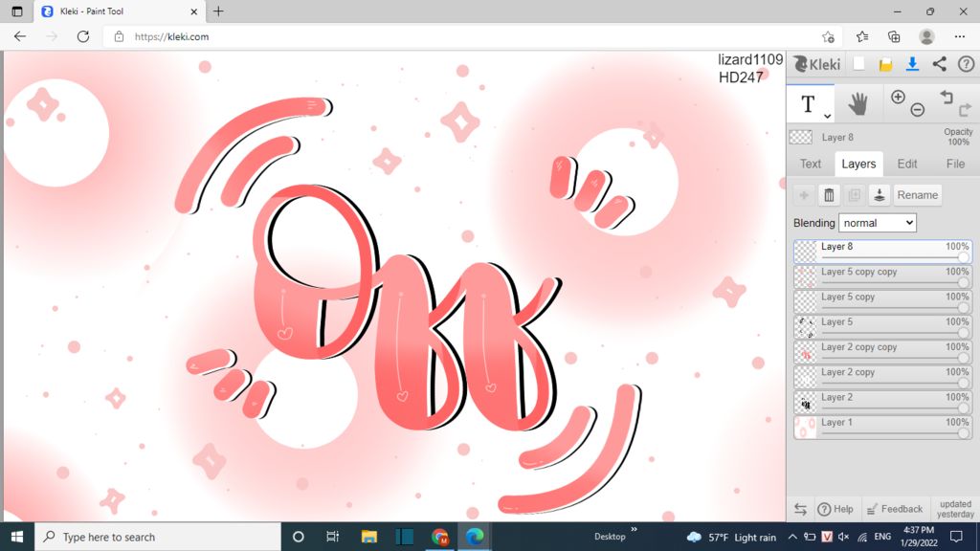The image size is (980, 551).
Task: Select the Layer 2 copy row
Action: [x=882, y=377]
